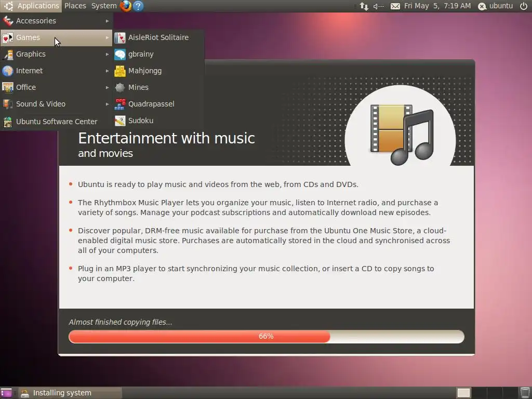Launch Mahjongg game

158,71
